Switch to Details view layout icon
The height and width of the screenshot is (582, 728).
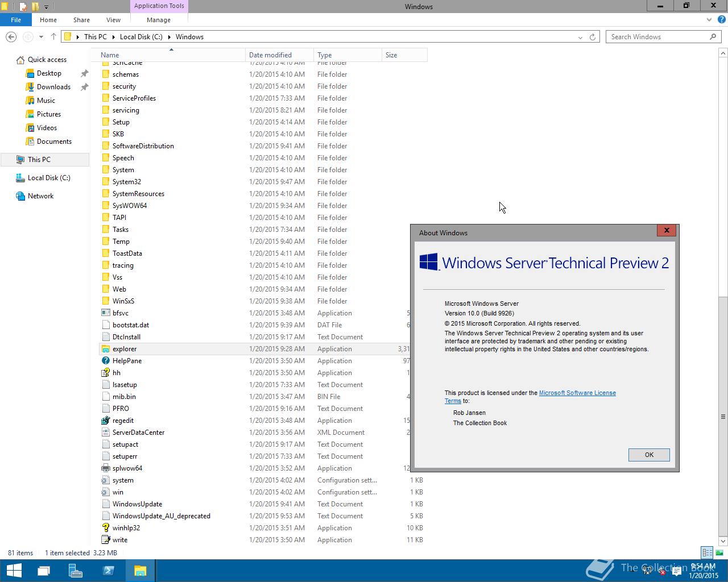point(707,552)
